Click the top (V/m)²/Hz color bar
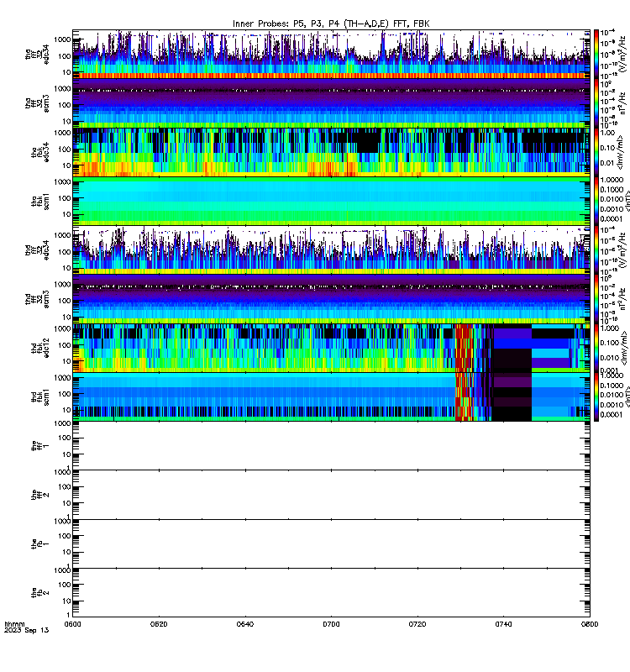Screen dimensions: 630x672 coord(596,54)
